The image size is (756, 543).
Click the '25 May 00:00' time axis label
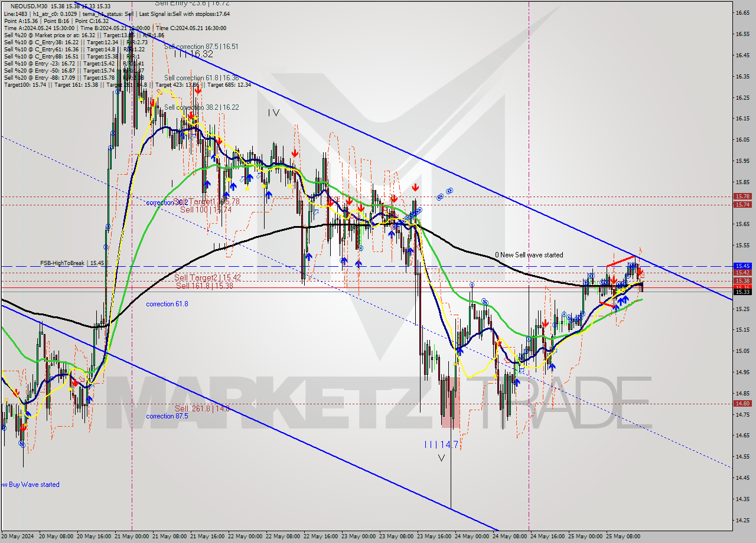click(x=584, y=537)
